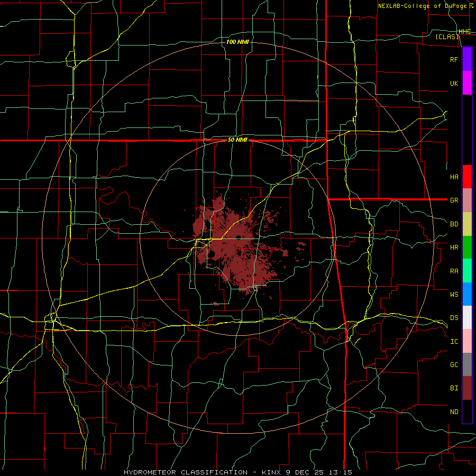476x476 pixels.
Task: Click the radar site dot at echo center
Action: pyautogui.click(x=239, y=237)
